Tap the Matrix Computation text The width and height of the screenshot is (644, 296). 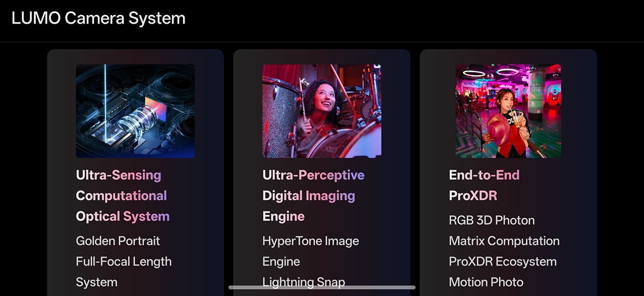tap(504, 241)
